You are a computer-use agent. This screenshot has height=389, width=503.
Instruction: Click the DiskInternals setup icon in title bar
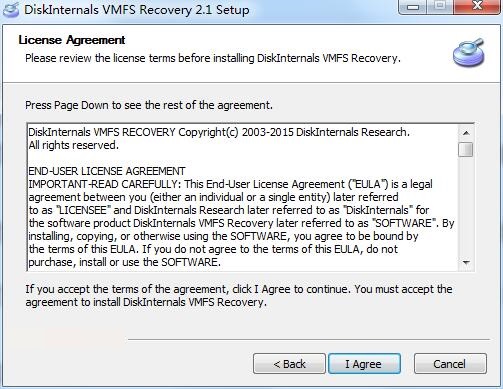click(11, 10)
